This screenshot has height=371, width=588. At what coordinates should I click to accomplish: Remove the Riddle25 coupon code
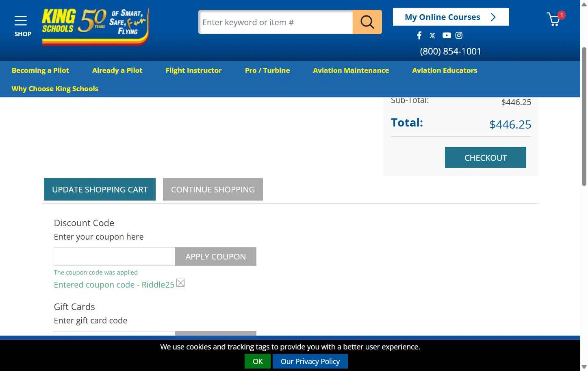pyautogui.click(x=180, y=283)
